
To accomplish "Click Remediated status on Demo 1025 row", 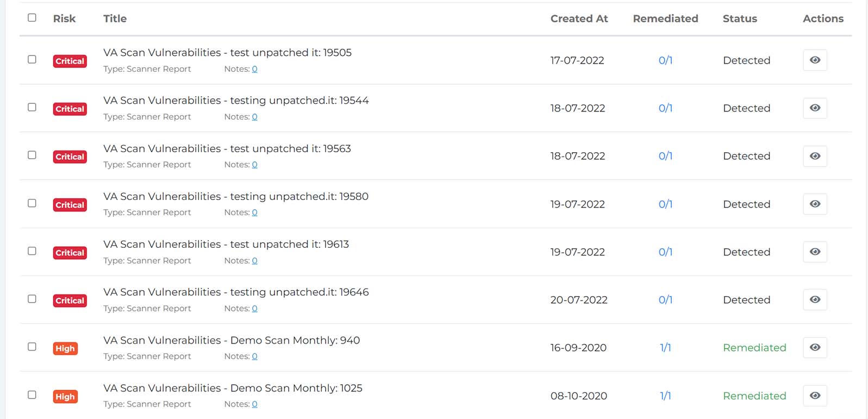I will [754, 396].
